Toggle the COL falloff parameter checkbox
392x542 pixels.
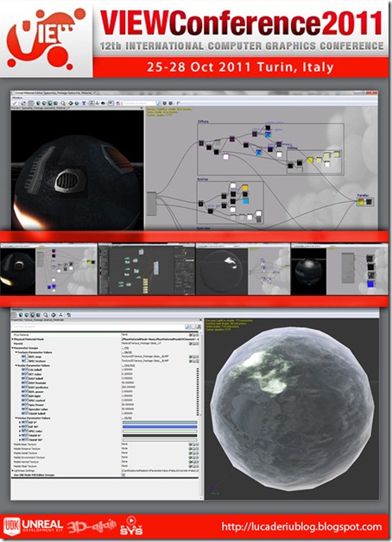pyautogui.click(x=25, y=369)
